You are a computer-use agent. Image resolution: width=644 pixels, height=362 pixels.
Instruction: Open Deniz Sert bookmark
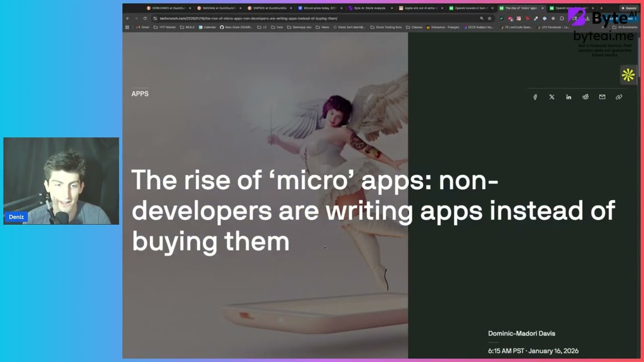click(349, 27)
